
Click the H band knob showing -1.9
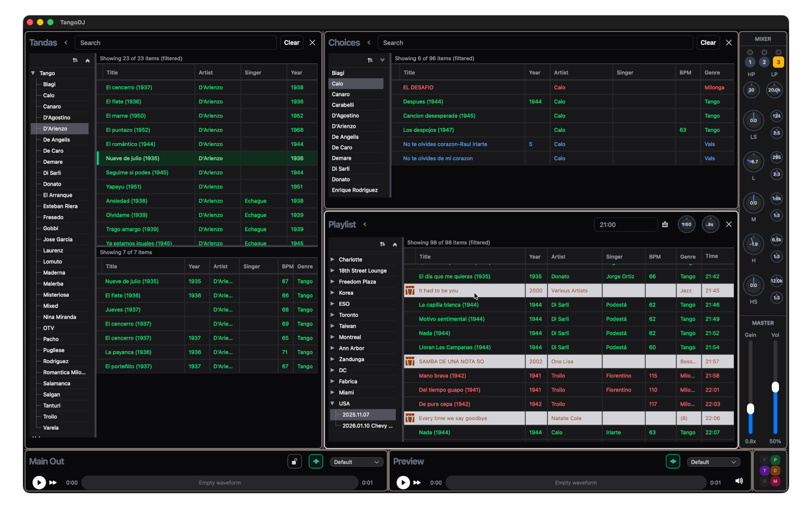pyautogui.click(x=754, y=243)
